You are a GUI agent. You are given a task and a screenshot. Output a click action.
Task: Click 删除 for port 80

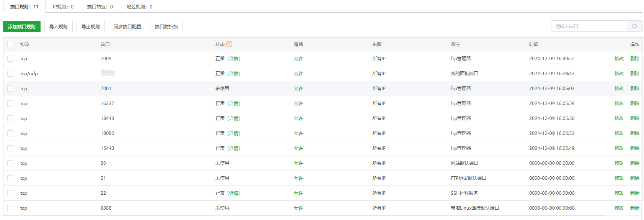coord(635,163)
